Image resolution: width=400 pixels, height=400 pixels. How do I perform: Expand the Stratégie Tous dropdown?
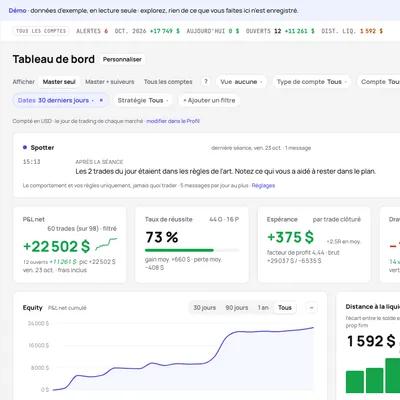pyautogui.click(x=143, y=100)
